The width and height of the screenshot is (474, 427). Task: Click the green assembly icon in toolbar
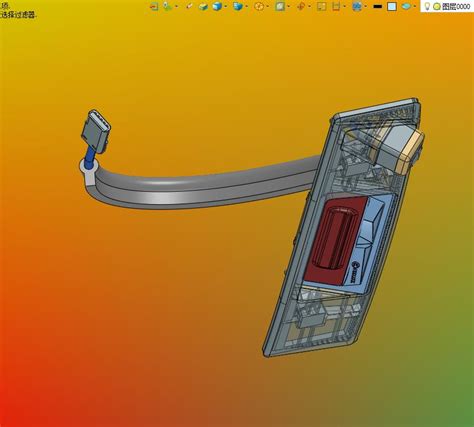[168, 6]
